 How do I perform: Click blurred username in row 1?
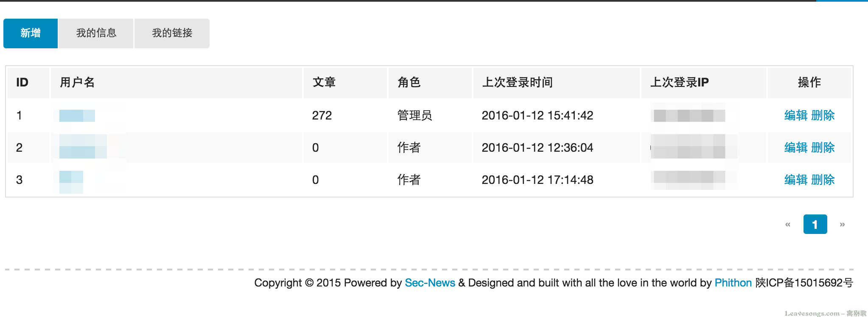[x=77, y=116]
